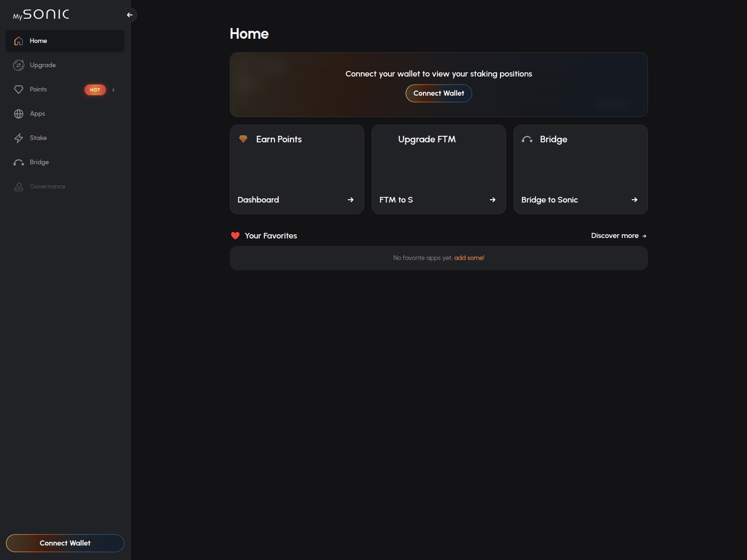The image size is (747, 560).
Task: Click the arrow next to Bridge to Sonic
Action: tap(634, 200)
